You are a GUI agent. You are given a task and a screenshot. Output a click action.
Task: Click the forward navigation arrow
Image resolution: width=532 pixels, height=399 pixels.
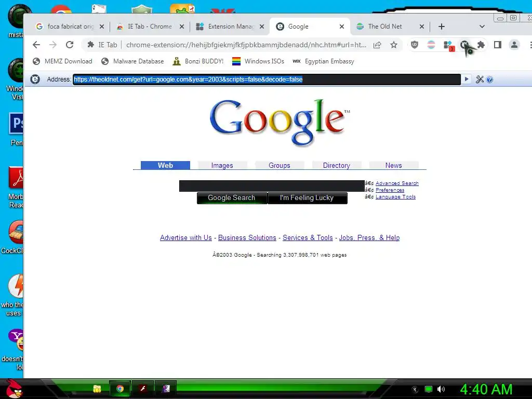click(x=53, y=45)
